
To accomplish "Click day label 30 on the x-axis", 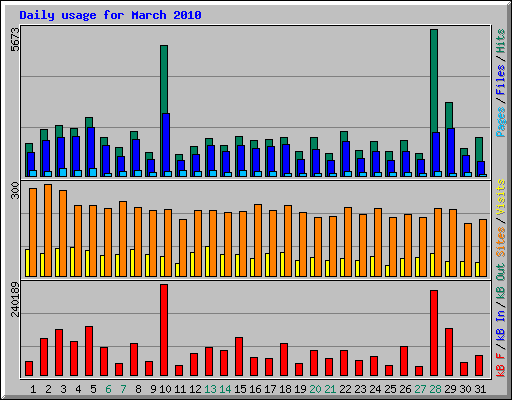I will tap(465, 389).
